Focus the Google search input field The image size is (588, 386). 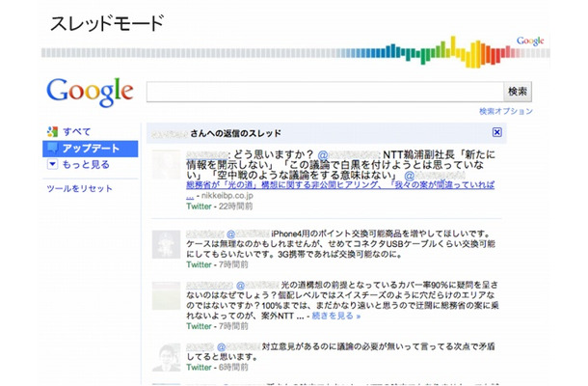point(325,92)
